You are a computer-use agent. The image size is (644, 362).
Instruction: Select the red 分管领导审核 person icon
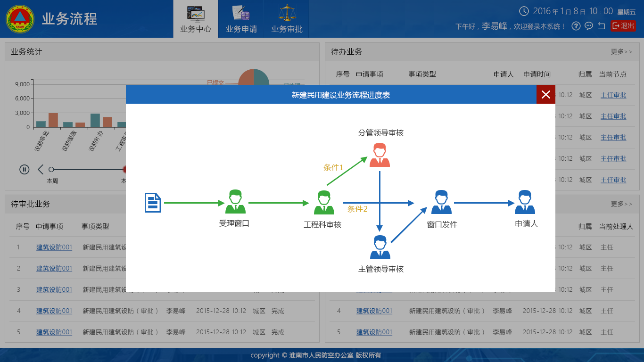click(380, 155)
